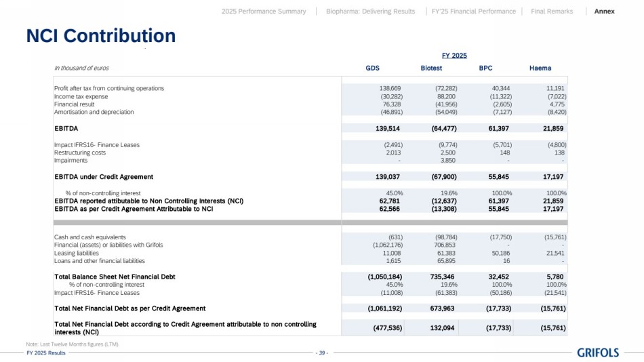Go to FY'25 Financial Performance tab

coord(473,12)
